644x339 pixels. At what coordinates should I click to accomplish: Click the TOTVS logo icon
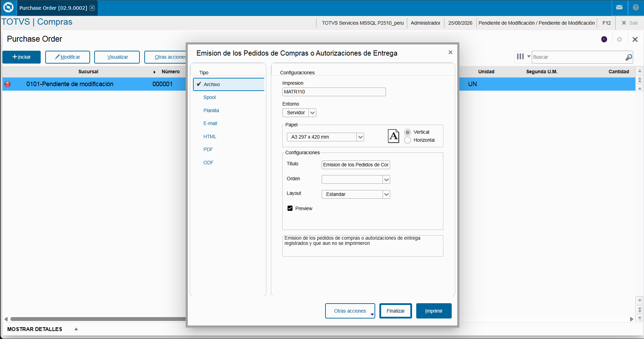tap(8, 7)
